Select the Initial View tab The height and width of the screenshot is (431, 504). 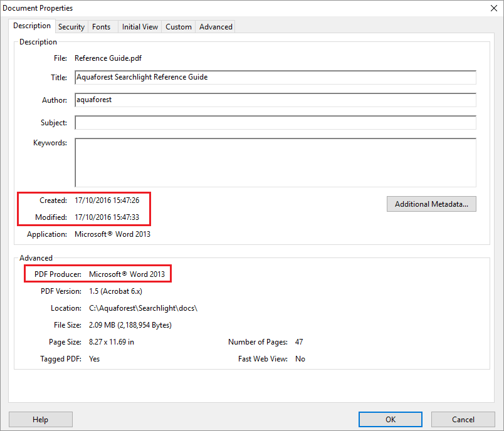point(140,27)
